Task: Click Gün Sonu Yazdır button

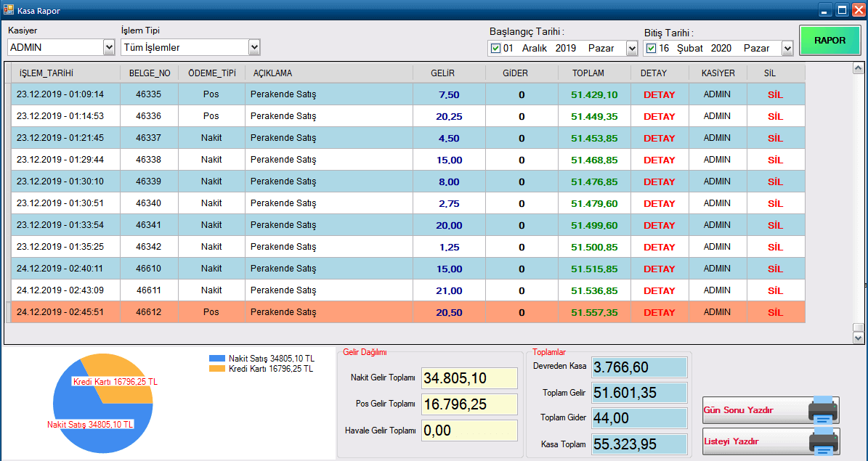Action: click(771, 410)
